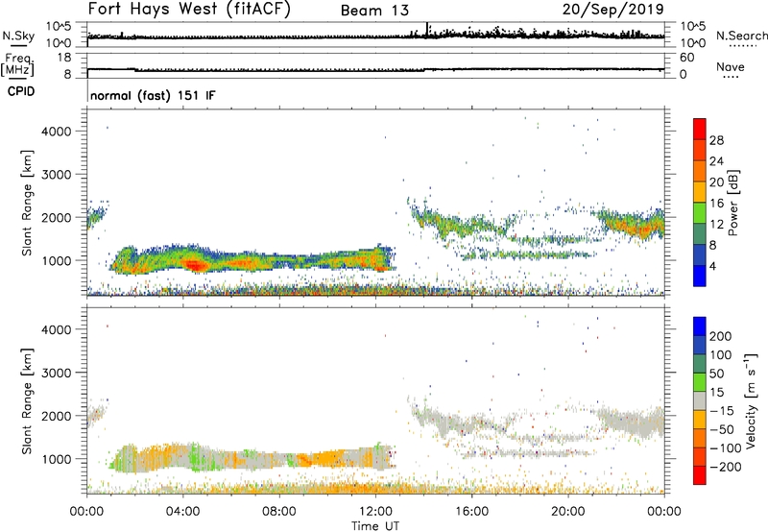Viewport: 768px width, 532px height.
Task: Click the yellow-orange 16-20 dB power swatch
Action: click(700, 191)
